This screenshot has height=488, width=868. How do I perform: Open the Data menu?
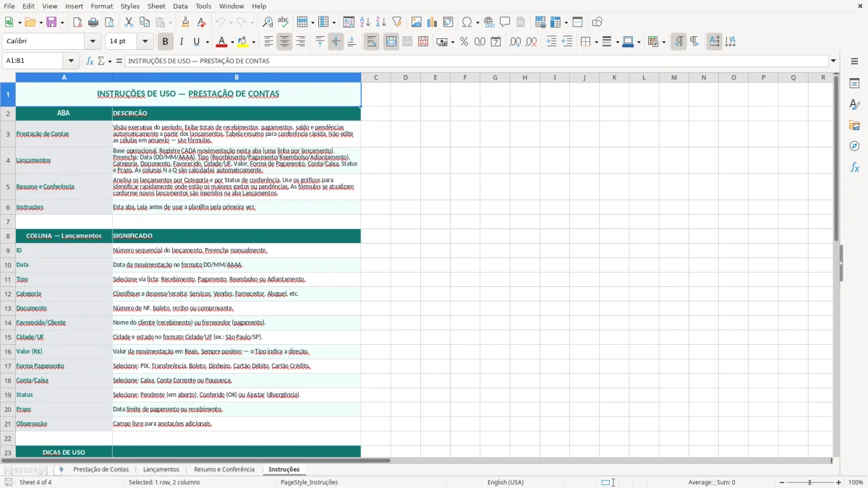180,6
